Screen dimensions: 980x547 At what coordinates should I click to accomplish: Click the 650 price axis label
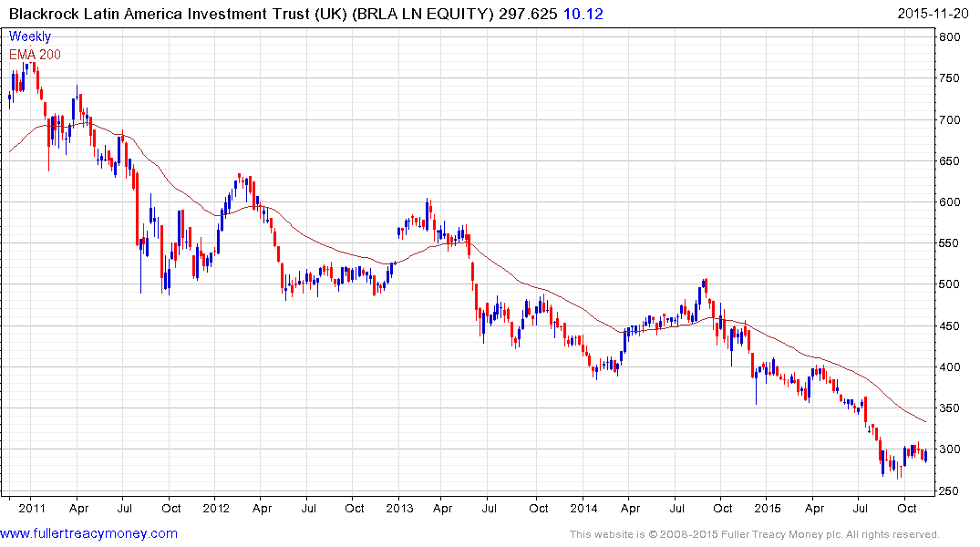pos(949,160)
